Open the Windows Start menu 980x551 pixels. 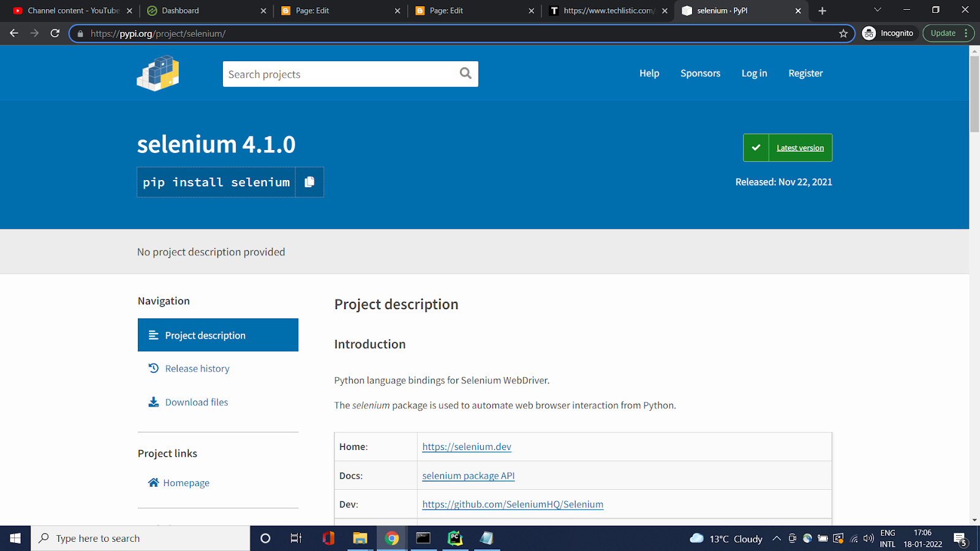(x=15, y=538)
